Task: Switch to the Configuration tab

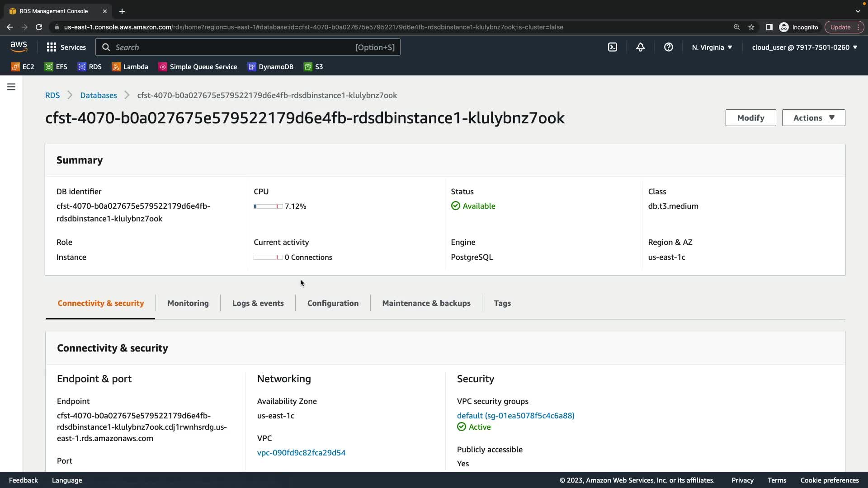Action: pyautogui.click(x=333, y=303)
